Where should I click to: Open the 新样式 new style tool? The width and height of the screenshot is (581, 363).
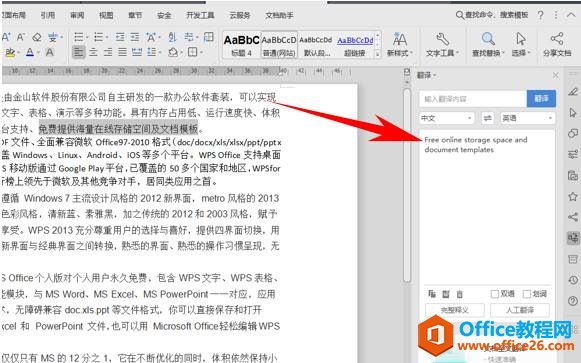399,44
